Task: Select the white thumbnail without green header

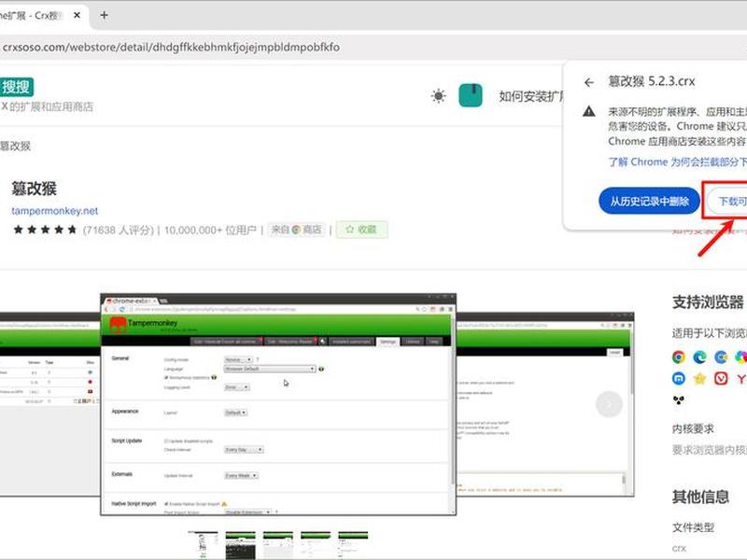Action: pyautogui.click(x=203, y=545)
